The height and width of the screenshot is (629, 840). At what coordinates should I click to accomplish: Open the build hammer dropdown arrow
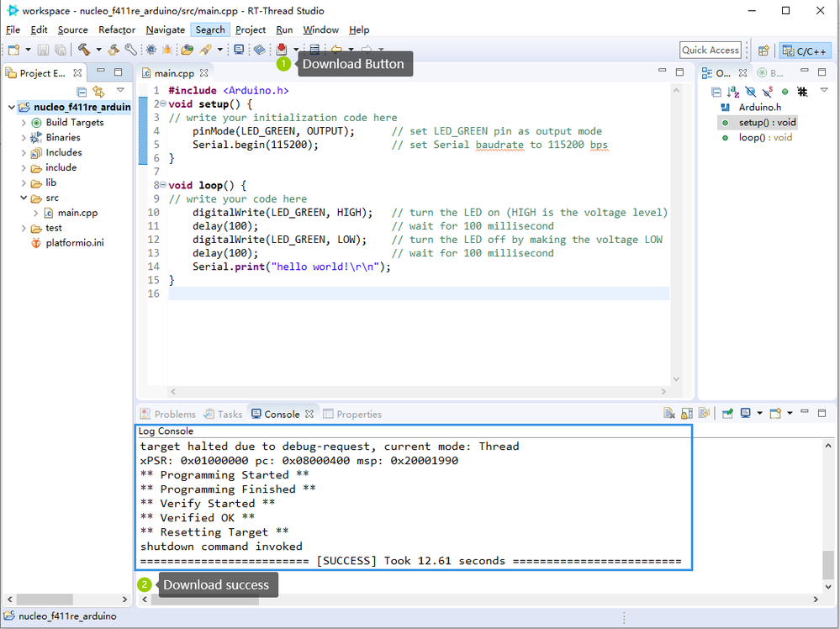[x=98, y=50]
